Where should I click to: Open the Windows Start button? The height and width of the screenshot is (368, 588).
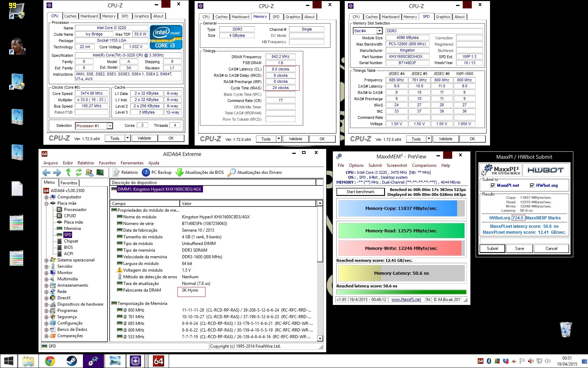click(x=8, y=361)
